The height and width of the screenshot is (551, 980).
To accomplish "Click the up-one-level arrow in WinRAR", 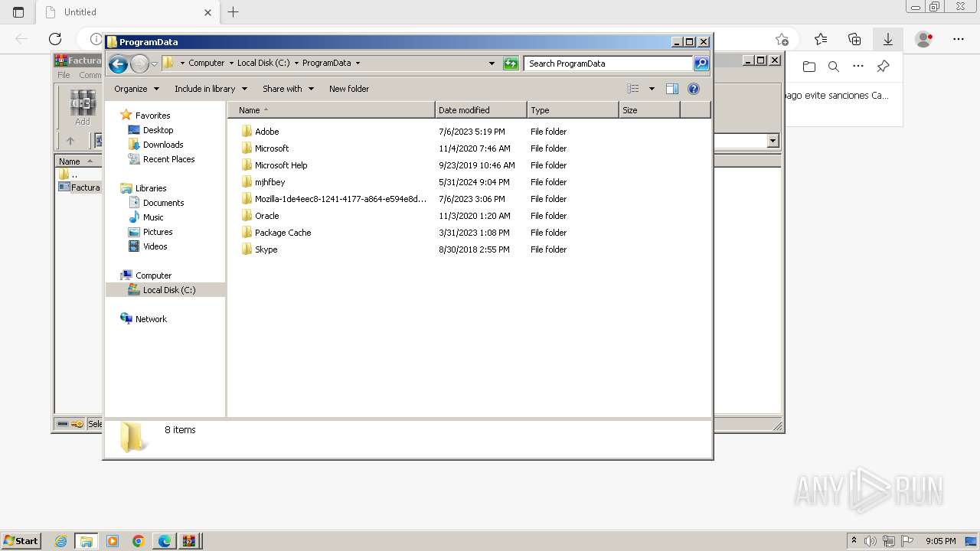I will 70,141.
